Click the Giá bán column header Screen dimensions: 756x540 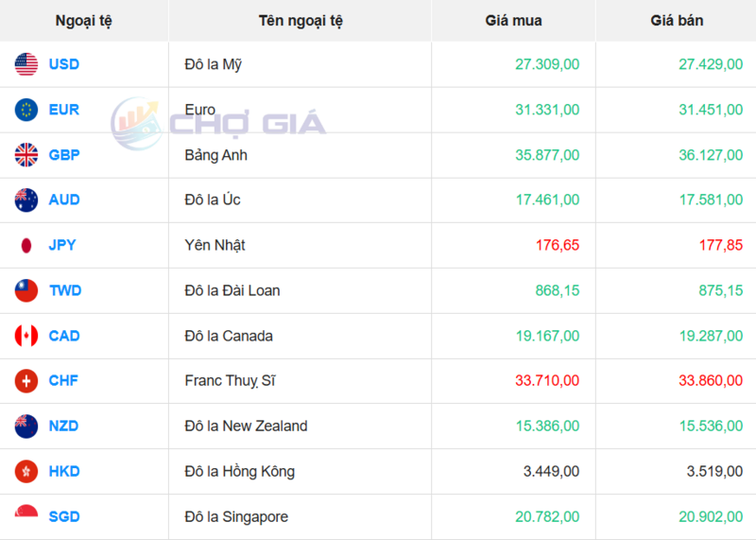pyautogui.click(x=677, y=21)
